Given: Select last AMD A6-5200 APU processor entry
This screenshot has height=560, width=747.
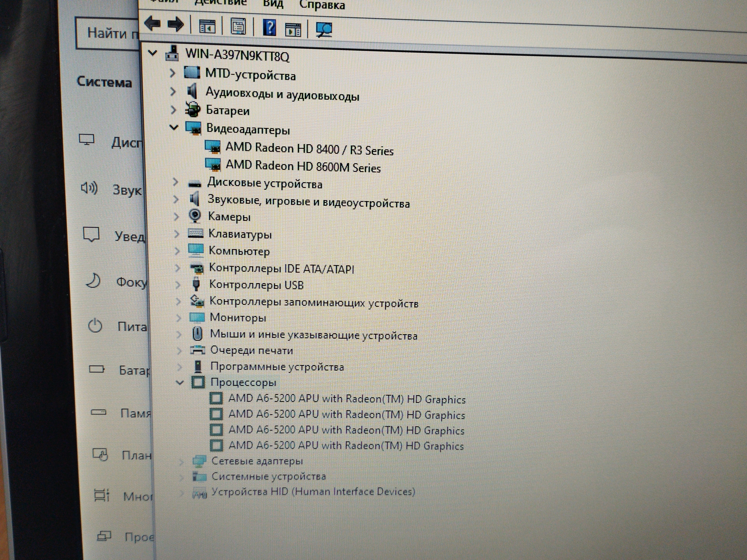Looking at the screenshot, I should [x=346, y=445].
